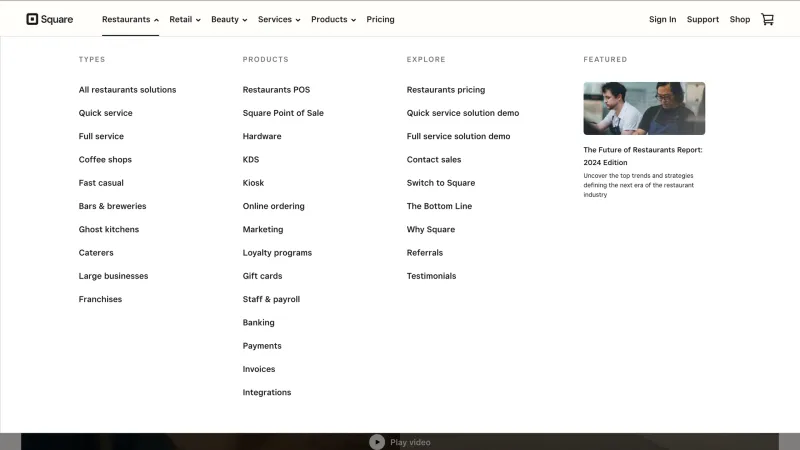Open Ghost kitchens
800x450 pixels.
point(109,230)
